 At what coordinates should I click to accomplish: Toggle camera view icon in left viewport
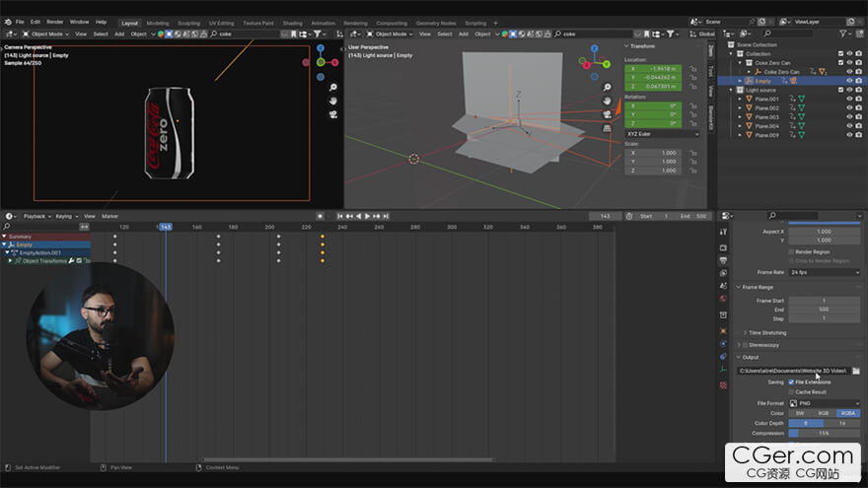pos(333,114)
